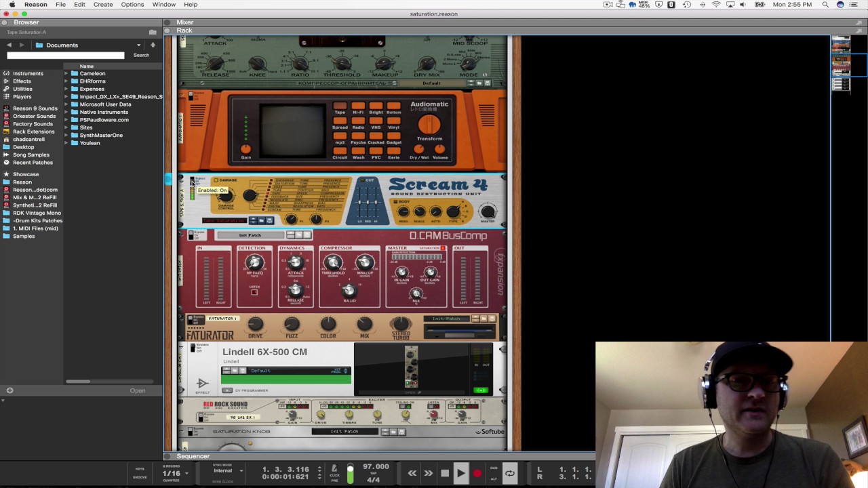Toggle the Audiomatic bypass/on/off switch
The image size is (868, 488).
point(191,95)
